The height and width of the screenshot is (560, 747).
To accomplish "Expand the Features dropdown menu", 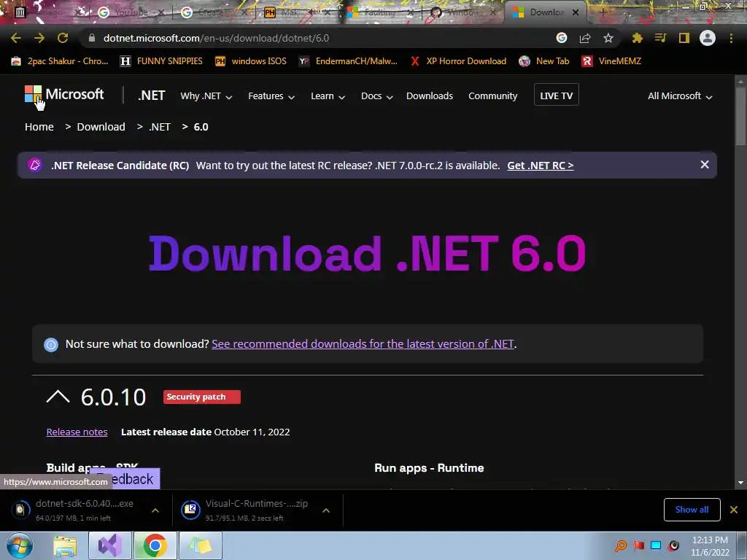I will pyautogui.click(x=271, y=96).
